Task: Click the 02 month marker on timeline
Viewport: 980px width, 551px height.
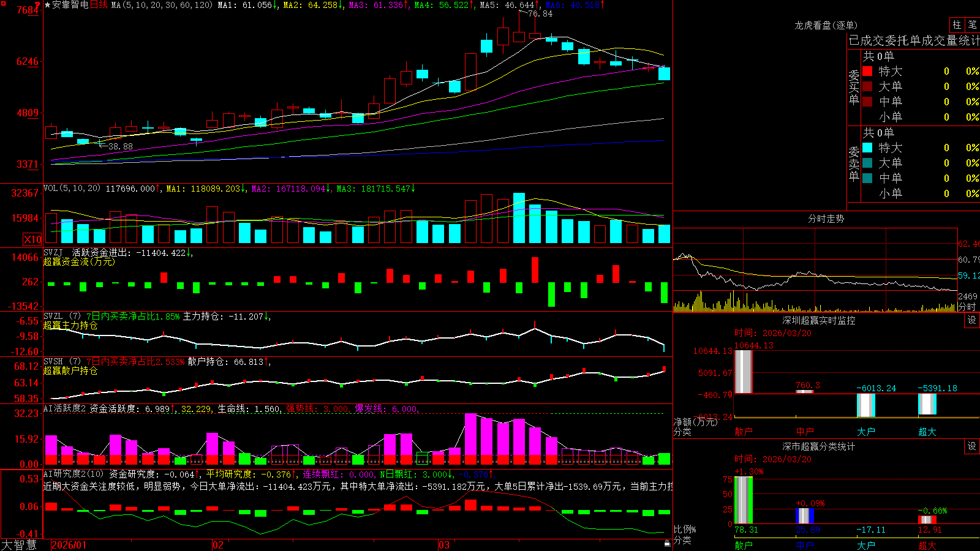Action: [x=217, y=545]
